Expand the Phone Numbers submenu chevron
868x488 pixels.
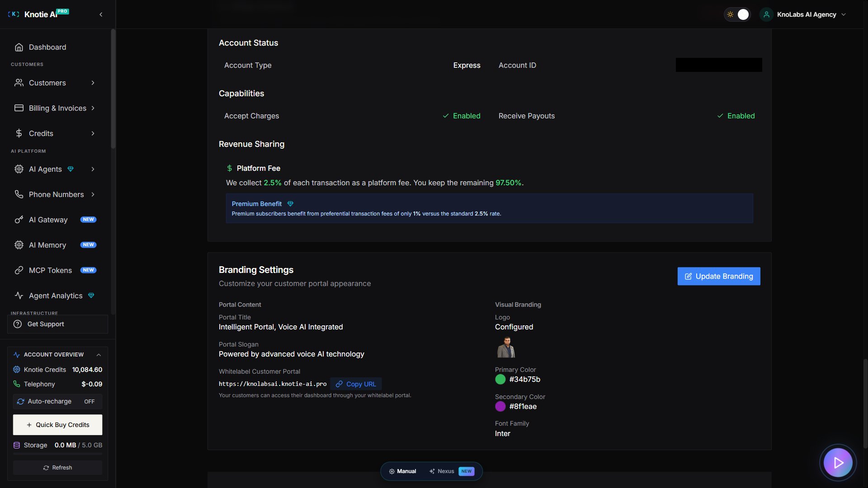point(93,194)
